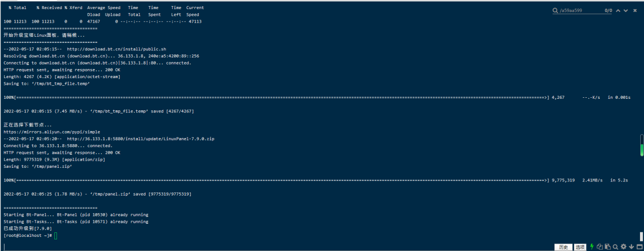The height and width of the screenshot is (251, 644).
Task: Open the 历史 history button
Action: pyautogui.click(x=562, y=247)
